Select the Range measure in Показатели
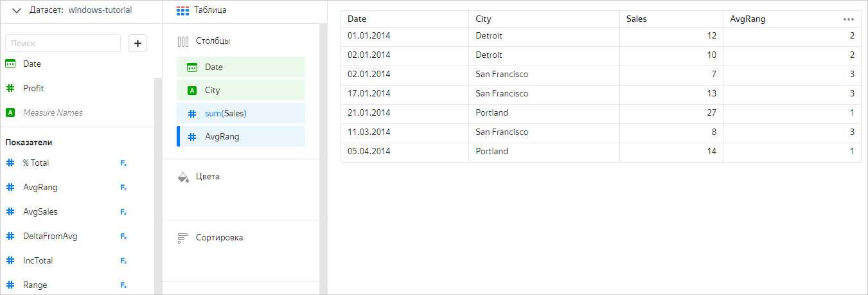The image size is (868, 295). [x=35, y=285]
